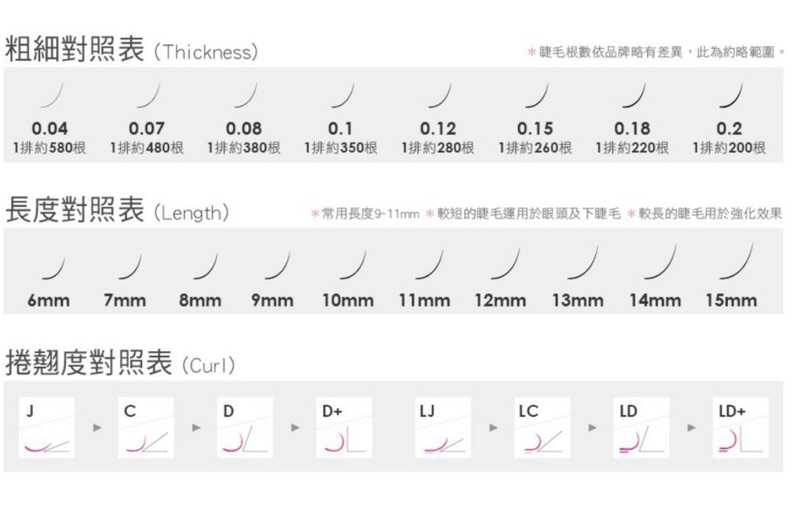Pick the LD+ curl diagram
This screenshot has height=511, width=793.
pos(739,427)
